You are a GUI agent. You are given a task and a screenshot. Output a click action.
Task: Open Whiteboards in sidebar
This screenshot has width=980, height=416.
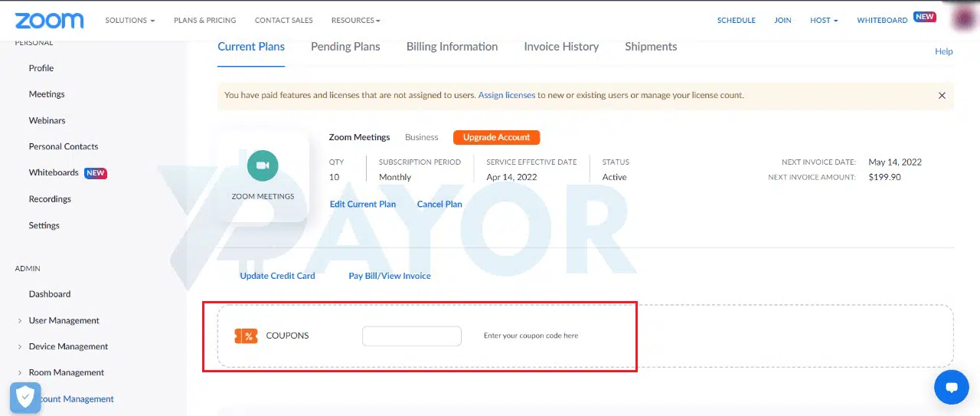54,172
